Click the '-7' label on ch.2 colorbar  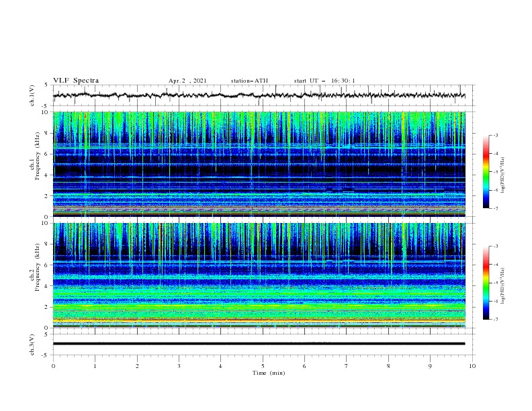[x=495, y=320]
